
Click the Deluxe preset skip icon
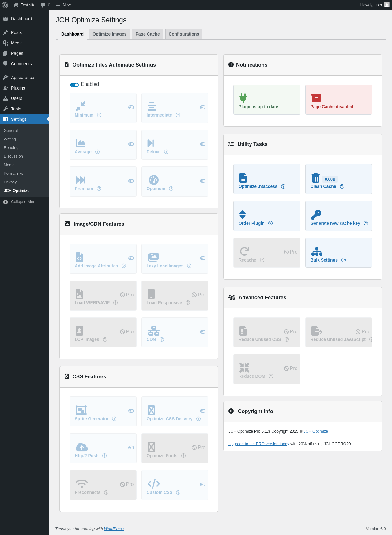(151, 143)
